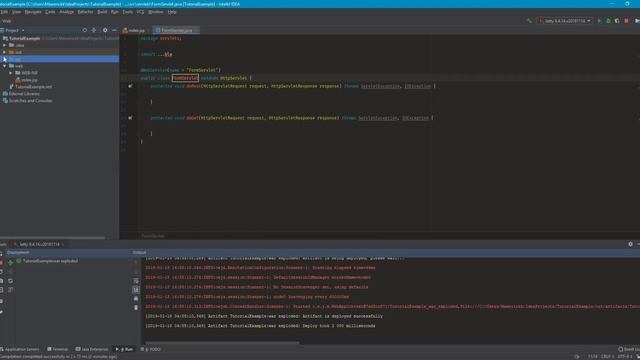Select TutorialExample.iml file in tree
Image resolution: width=640 pixels, height=360 pixels.
click(x=31, y=87)
